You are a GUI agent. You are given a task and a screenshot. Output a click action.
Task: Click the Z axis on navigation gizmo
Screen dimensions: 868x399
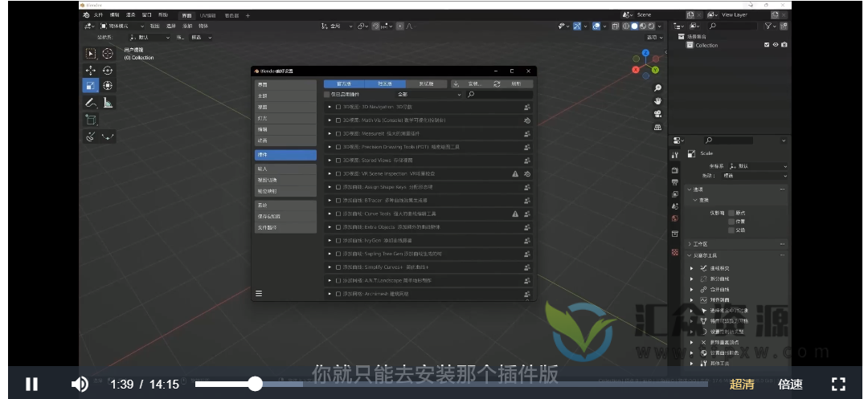(x=645, y=53)
